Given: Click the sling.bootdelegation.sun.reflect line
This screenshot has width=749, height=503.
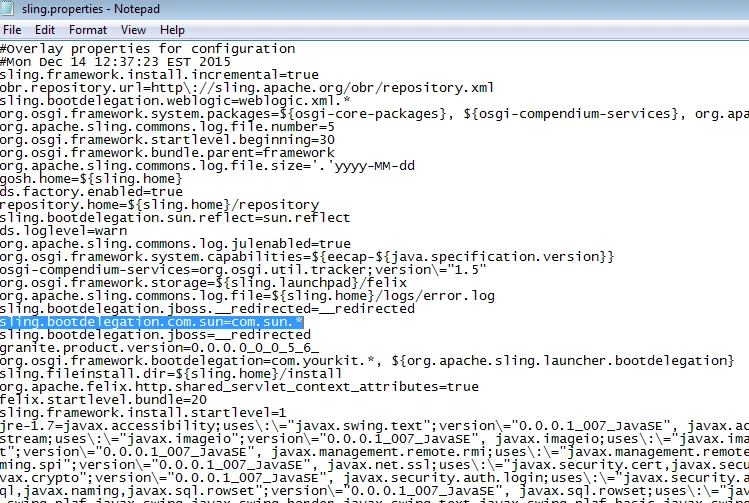Looking at the screenshot, I should pos(175,218).
